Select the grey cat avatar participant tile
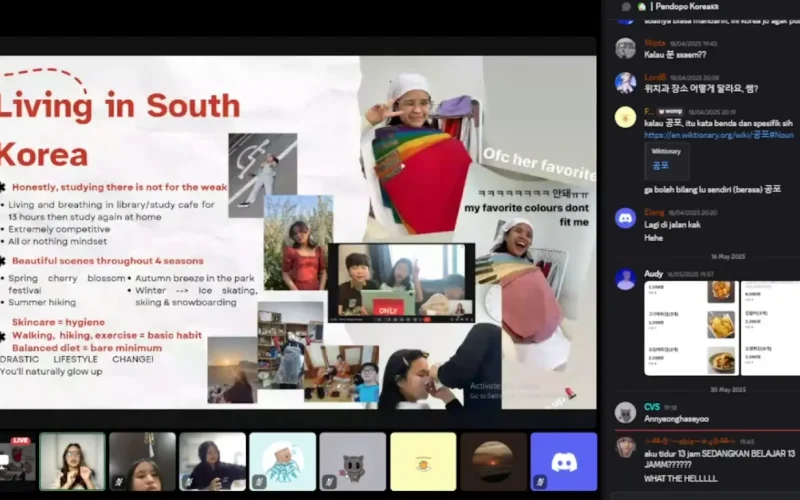This screenshot has height=500, width=800. (352, 461)
